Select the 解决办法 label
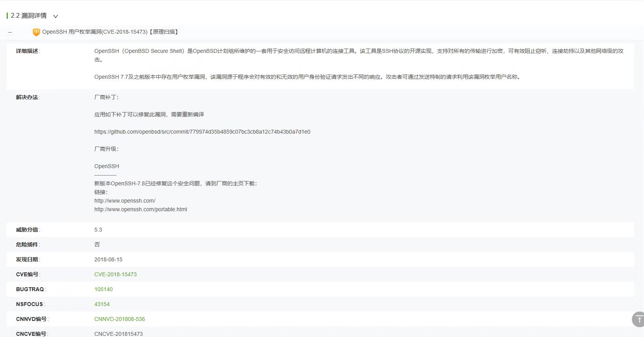The image size is (644, 337). 28,97
